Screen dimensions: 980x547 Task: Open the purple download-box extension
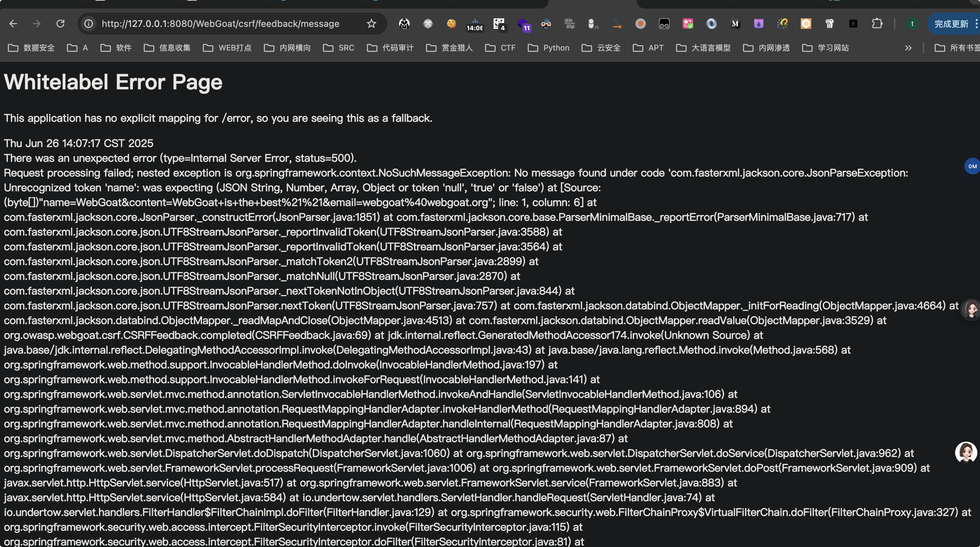[x=758, y=24]
